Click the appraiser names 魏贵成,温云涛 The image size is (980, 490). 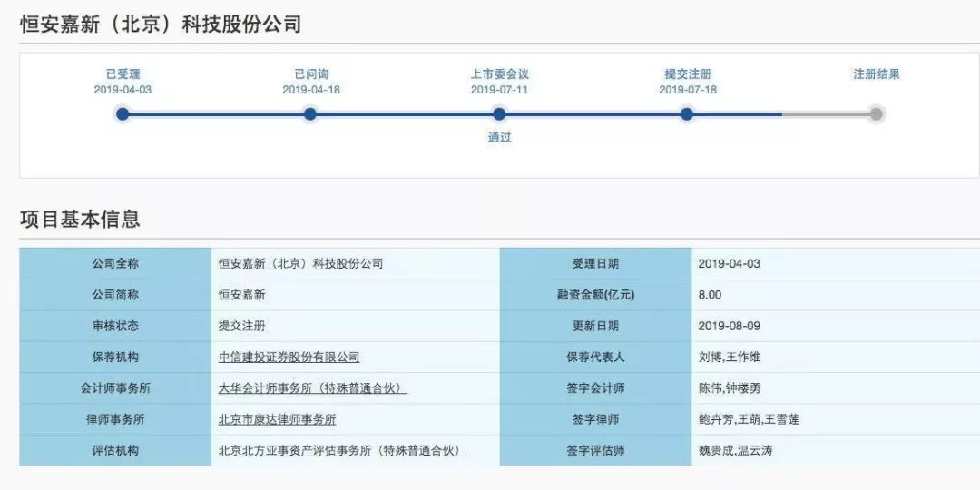point(735,451)
